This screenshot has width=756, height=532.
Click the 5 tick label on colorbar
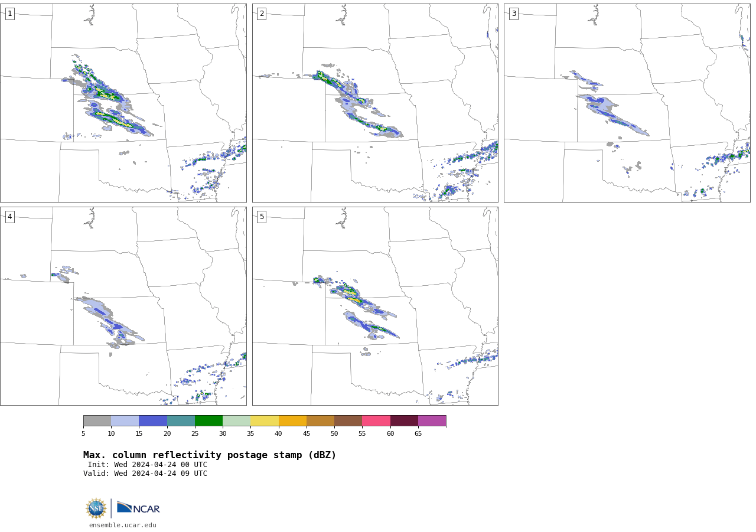tap(83, 433)
